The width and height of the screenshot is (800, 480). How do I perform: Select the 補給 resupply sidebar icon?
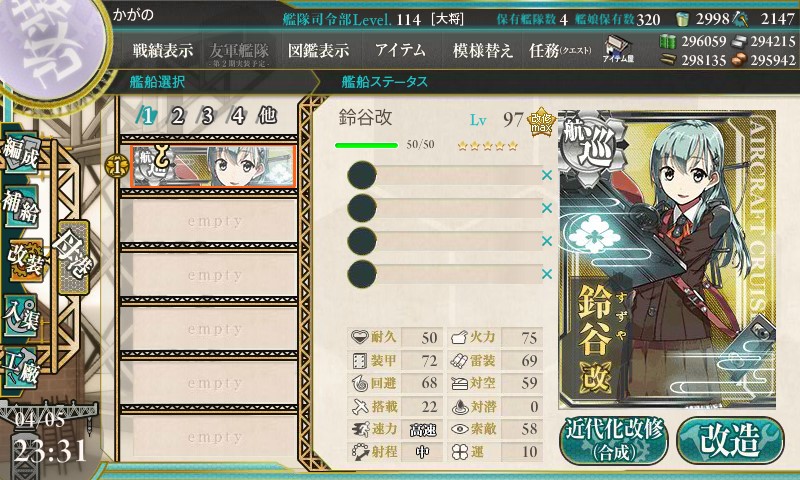coord(21,206)
